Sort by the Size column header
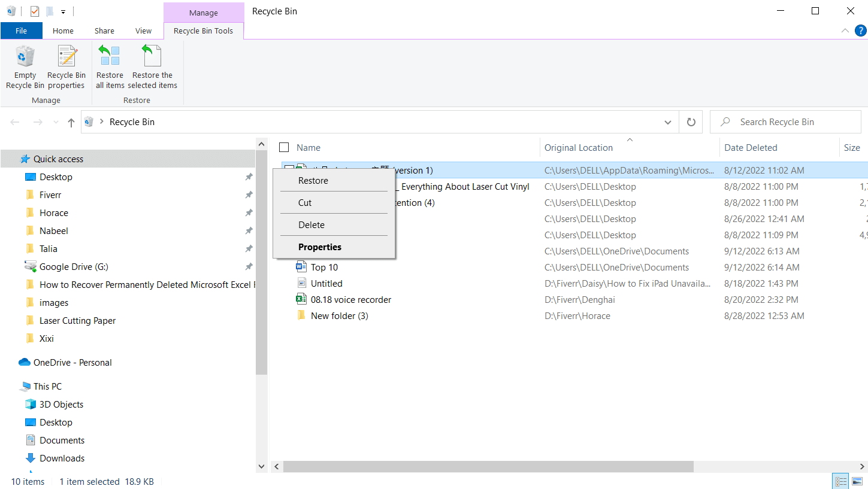This screenshot has height=489, width=868. (x=852, y=148)
